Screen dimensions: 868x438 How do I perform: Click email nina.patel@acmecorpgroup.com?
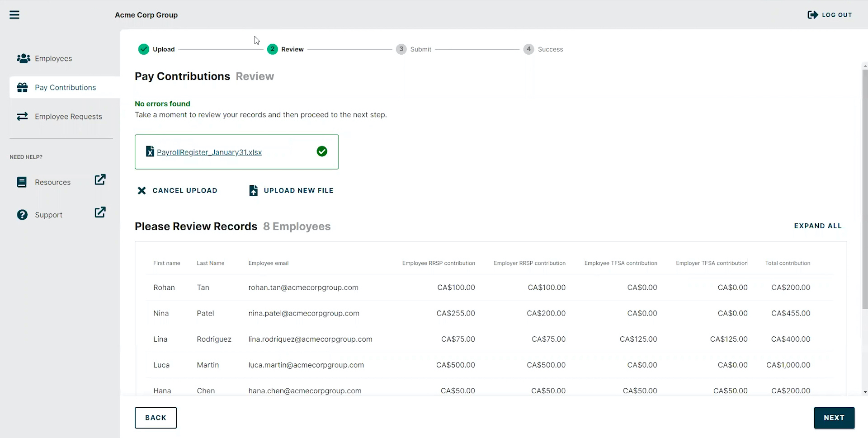click(x=304, y=313)
